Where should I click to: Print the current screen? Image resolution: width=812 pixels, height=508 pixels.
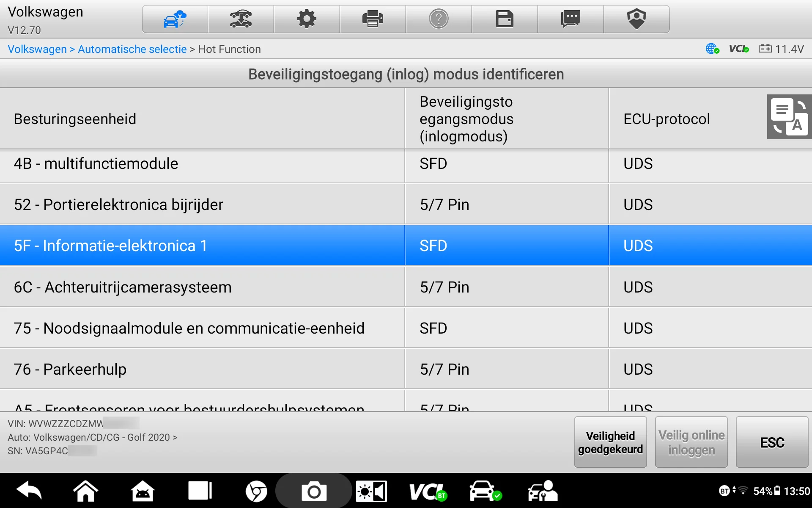click(x=373, y=19)
